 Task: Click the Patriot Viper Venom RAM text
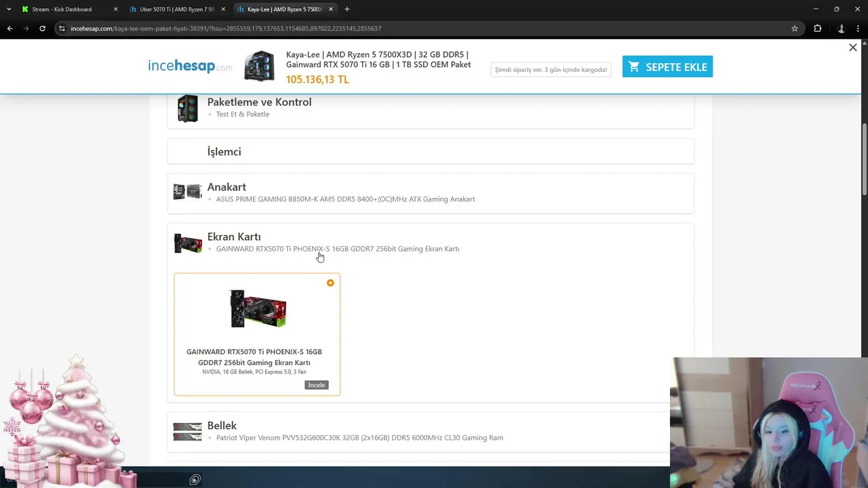pos(359,438)
